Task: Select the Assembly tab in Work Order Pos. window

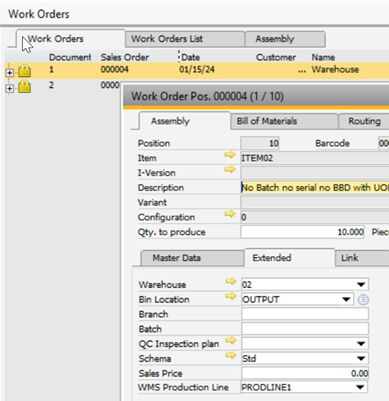Action: (184, 121)
